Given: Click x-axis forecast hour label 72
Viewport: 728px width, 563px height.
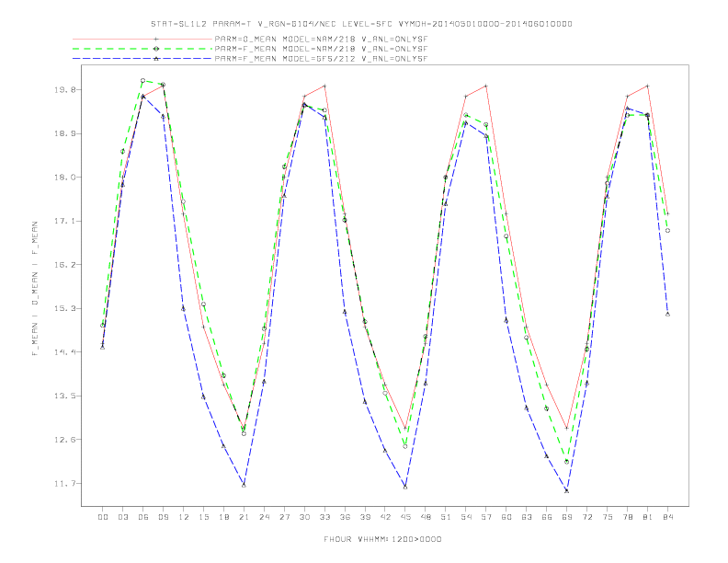Looking at the screenshot, I should point(587,517).
